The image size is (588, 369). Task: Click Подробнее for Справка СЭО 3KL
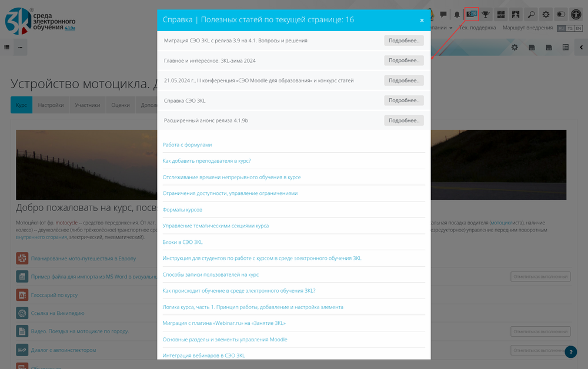[x=404, y=100]
